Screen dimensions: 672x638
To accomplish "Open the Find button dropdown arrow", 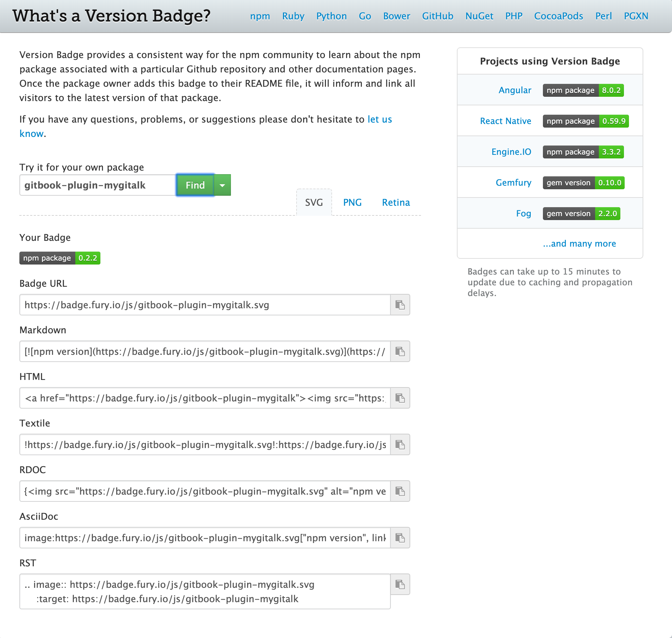I will (x=222, y=185).
